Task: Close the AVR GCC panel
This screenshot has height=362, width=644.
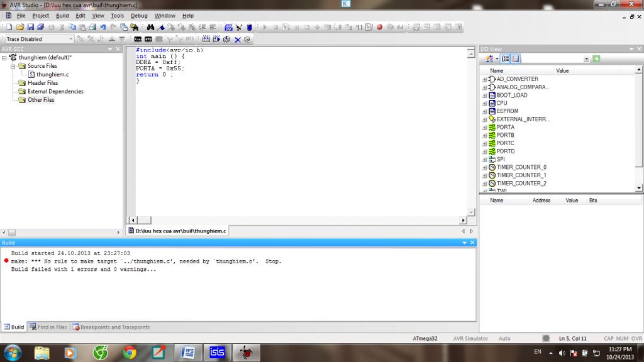Action: [x=118, y=49]
